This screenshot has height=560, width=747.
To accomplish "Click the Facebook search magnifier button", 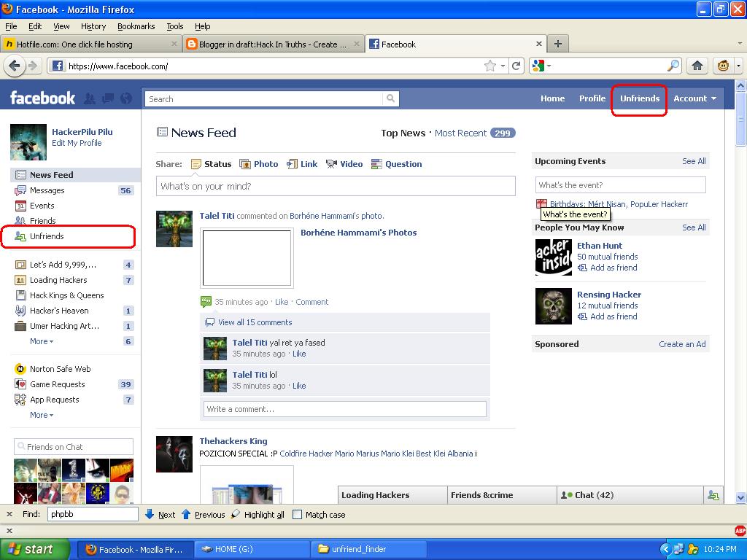I will [391, 98].
